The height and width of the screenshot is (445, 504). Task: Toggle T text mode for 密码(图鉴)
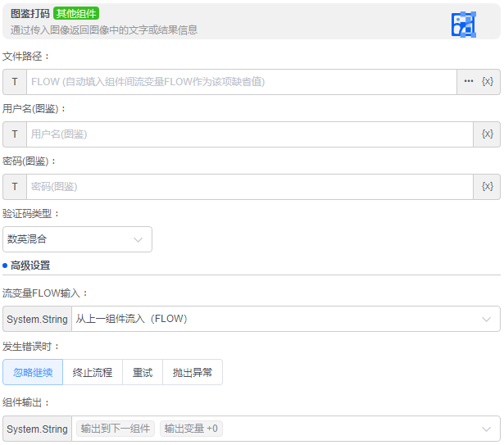[15, 187]
